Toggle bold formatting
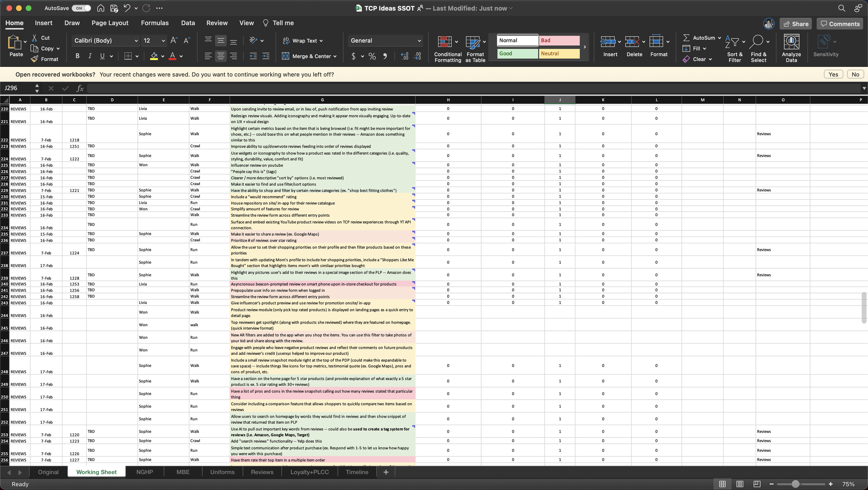This screenshot has width=868, height=490. (77, 56)
